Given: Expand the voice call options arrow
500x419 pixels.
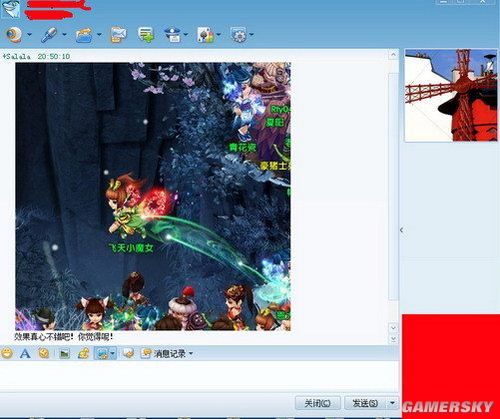Looking at the screenshot, I should [64, 34].
